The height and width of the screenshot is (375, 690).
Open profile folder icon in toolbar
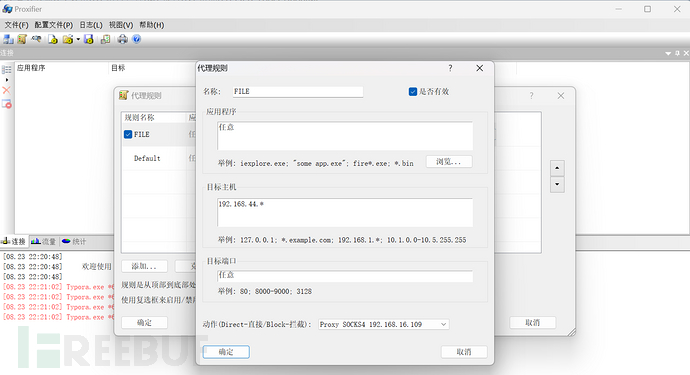[x=68, y=39]
